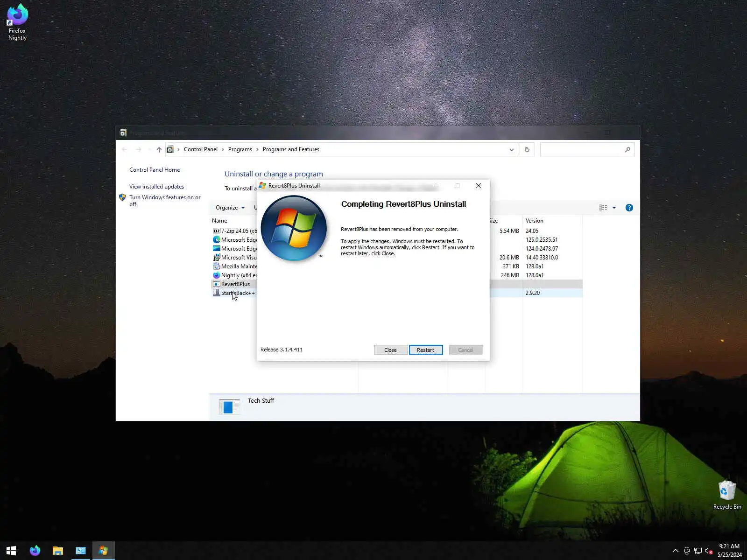The width and height of the screenshot is (747, 560).
Task: Switch to Revert8Plus uninstaller taskbar button
Action: pos(104,551)
